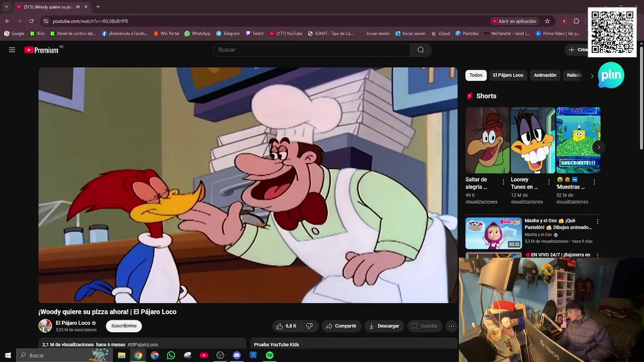Screen dimensions: 644x362
Task: Open the YouTube guide hamburger menu
Action: 12,50
